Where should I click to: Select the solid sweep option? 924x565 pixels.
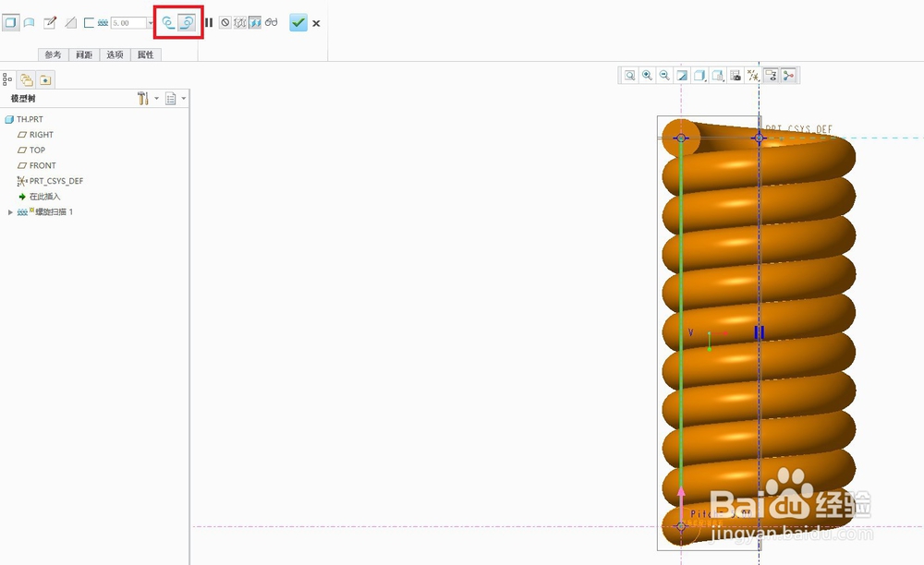pos(10,23)
